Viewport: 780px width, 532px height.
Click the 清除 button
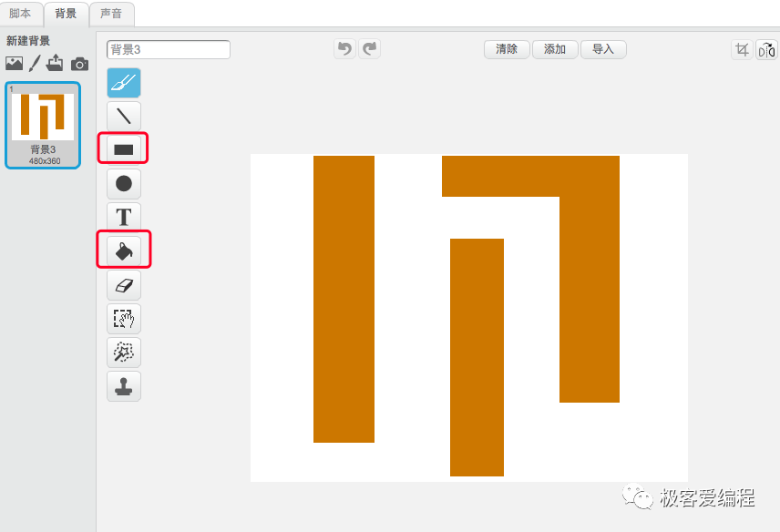507,49
